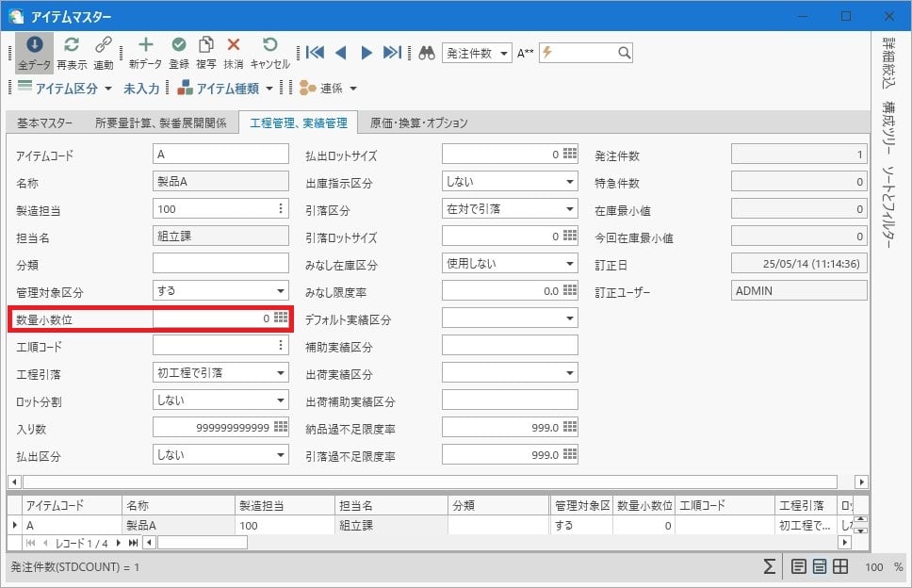Click the binoculars search icon

click(x=427, y=53)
